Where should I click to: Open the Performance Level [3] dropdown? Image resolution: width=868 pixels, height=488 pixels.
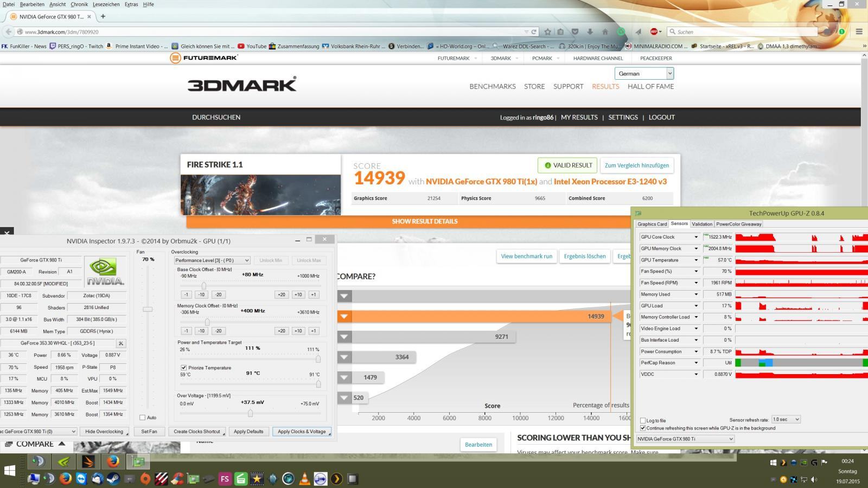[212, 260]
